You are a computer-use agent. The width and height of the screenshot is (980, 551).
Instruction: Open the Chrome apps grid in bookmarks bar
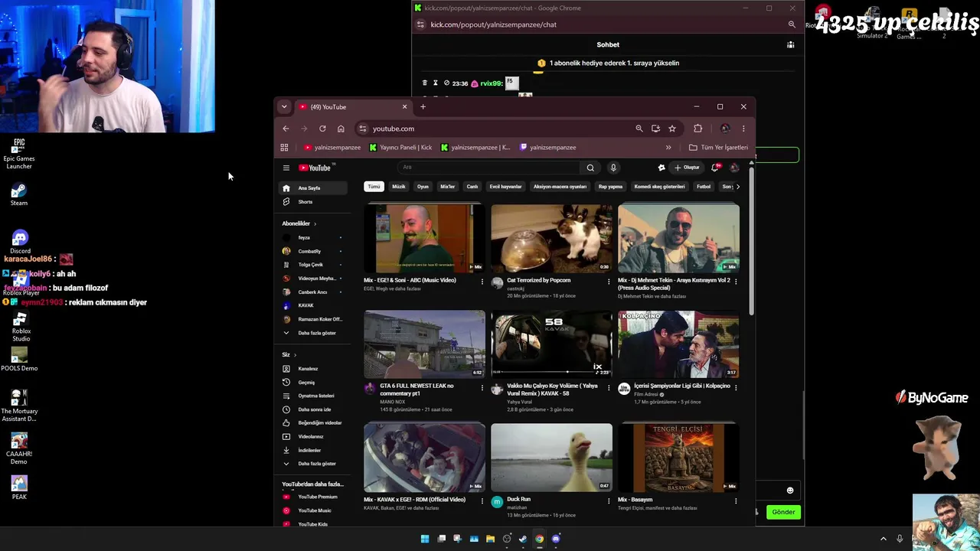[x=284, y=148]
